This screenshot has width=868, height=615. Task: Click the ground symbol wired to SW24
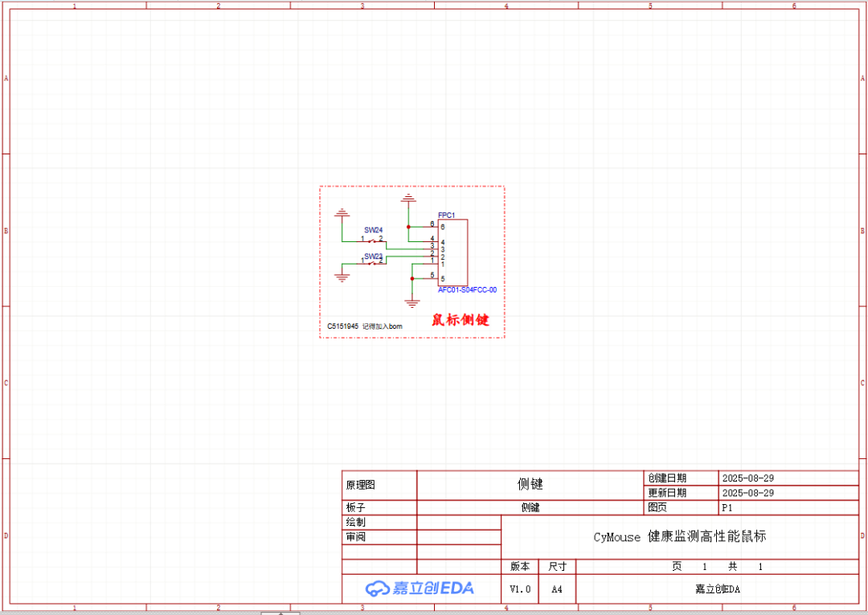[343, 213]
